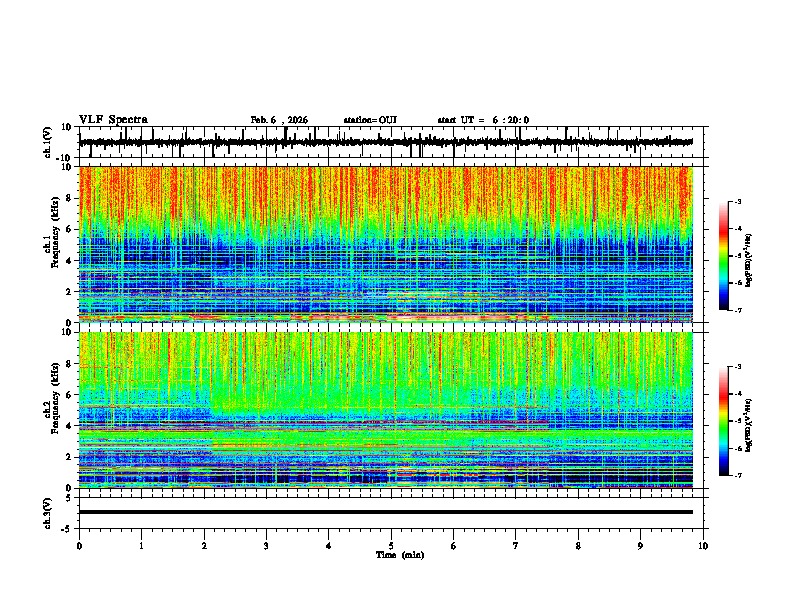Click the ch.3 flat black trace line
Image resolution: width=792 pixels, height=612 pixels.
coord(385,512)
